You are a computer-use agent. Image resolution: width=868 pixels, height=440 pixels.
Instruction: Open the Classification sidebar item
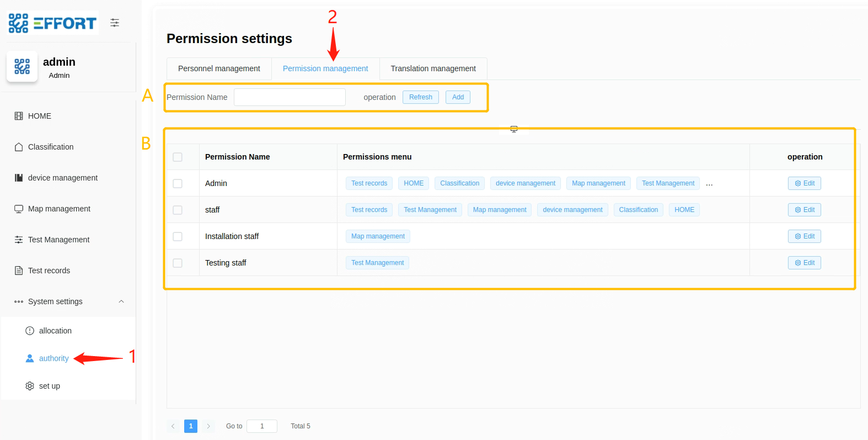click(x=50, y=147)
